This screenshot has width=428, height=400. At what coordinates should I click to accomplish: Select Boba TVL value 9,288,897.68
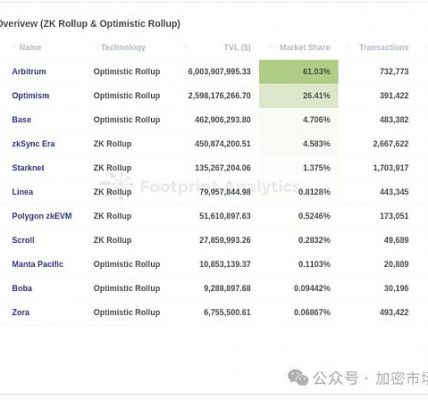tap(227, 288)
